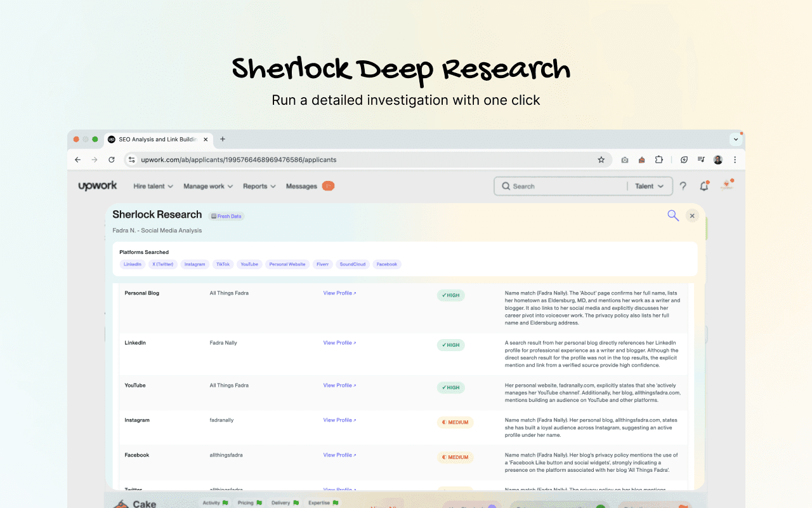
Task: Open site info icon in address bar
Action: [131, 160]
